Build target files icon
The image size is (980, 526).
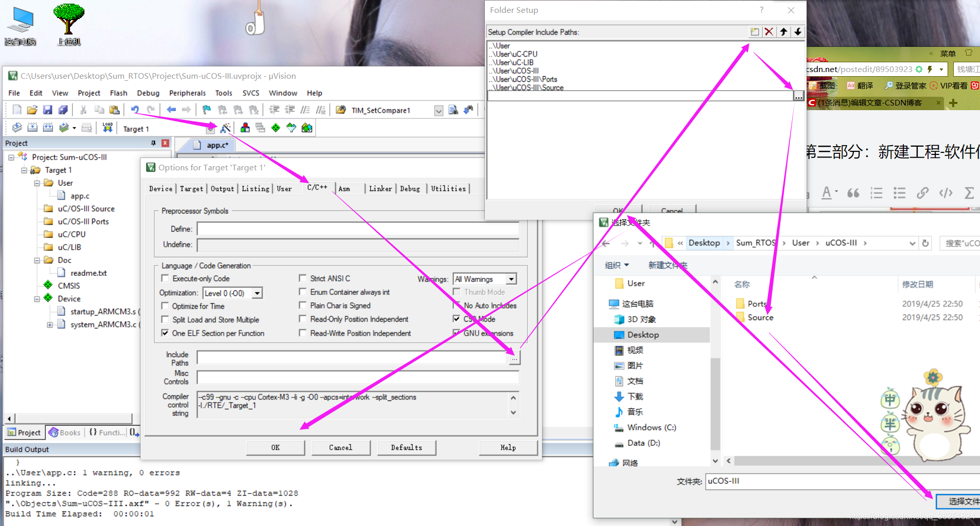click(32, 128)
